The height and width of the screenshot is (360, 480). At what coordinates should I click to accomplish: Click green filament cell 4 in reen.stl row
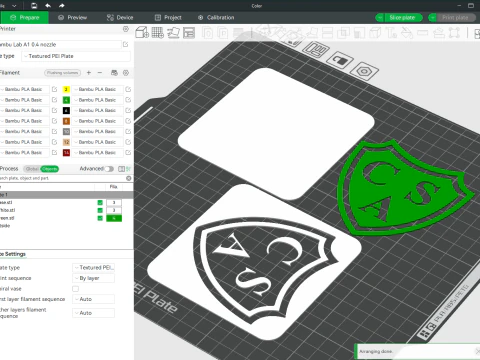click(114, 218)
